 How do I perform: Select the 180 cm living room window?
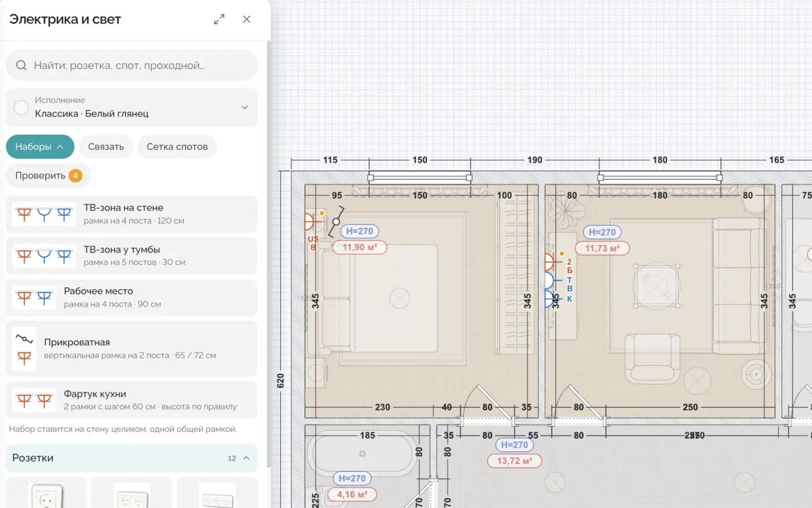click(659, 178)
